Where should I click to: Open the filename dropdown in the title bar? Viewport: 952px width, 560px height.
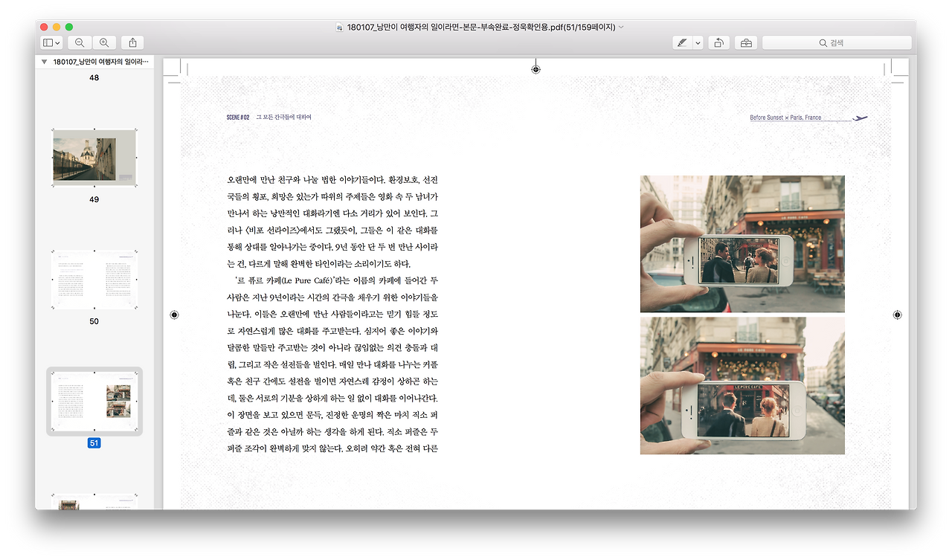(623, 27)
